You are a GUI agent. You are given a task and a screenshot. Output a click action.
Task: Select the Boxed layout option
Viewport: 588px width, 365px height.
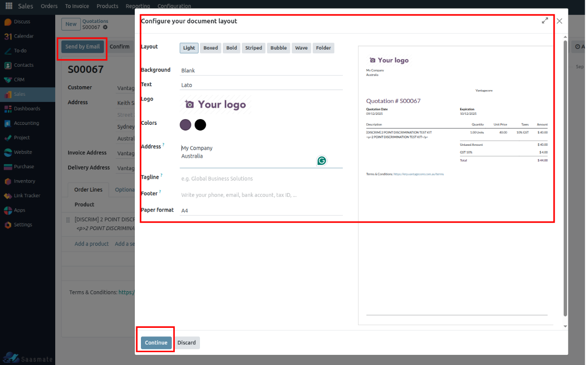click(210, 48)
